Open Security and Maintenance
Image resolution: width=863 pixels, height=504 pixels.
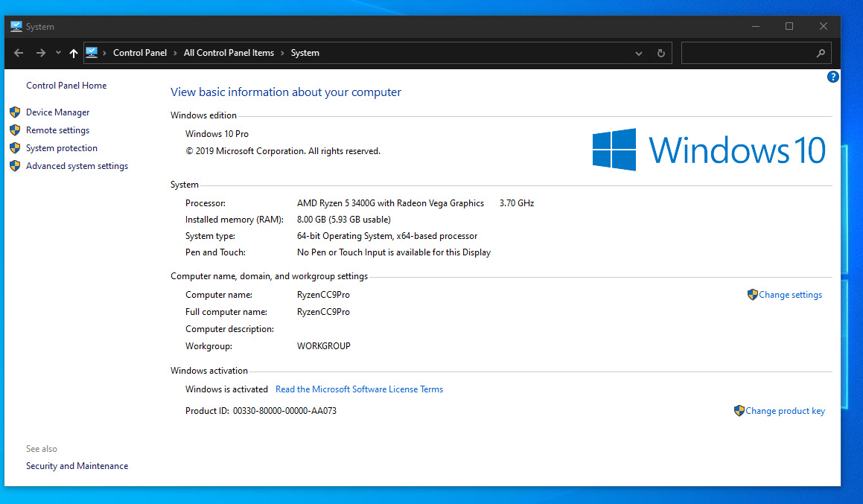pos(77,466)
